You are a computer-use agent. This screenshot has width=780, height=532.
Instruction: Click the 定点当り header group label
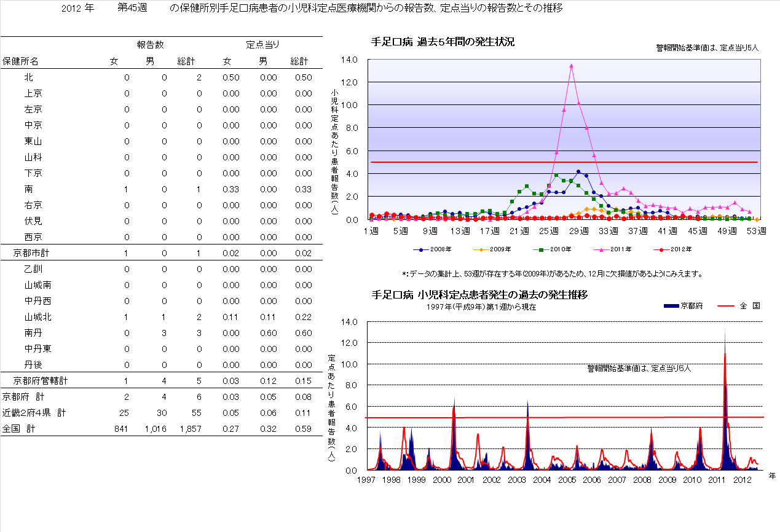[x=263, y=45]
